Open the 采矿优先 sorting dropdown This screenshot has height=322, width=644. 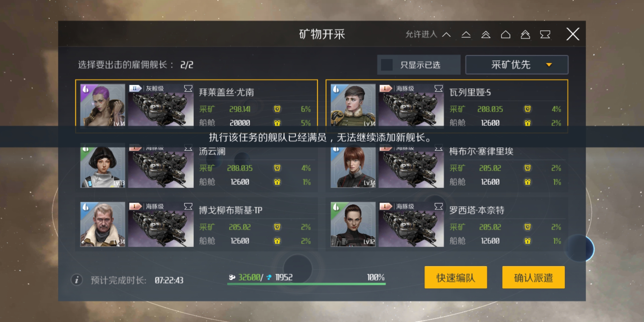(517, 65)
